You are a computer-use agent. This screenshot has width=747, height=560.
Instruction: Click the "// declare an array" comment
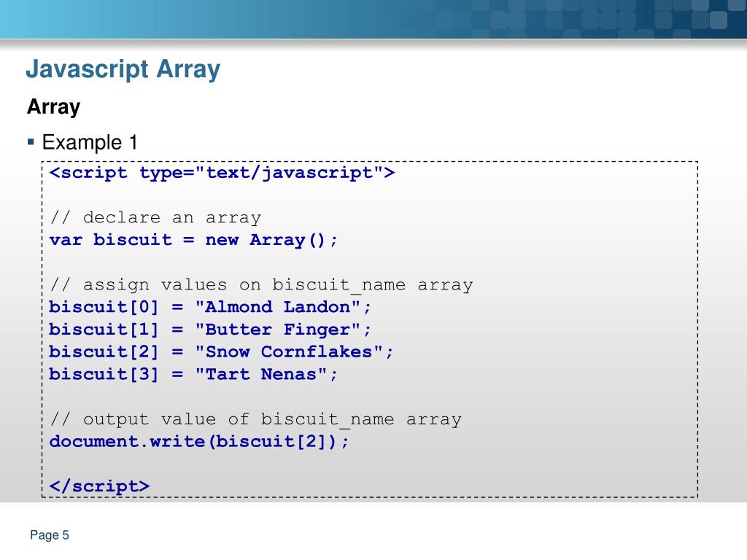tap(156, 217)
